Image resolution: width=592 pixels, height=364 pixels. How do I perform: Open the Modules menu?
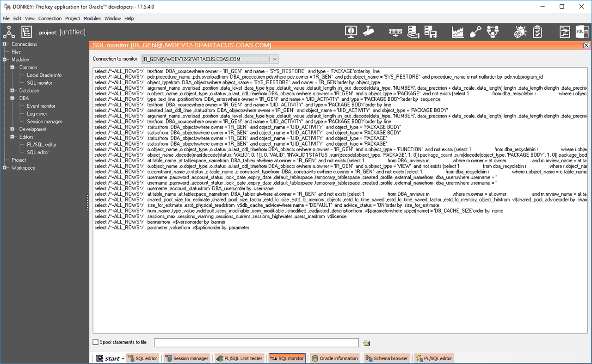point(92,19)
